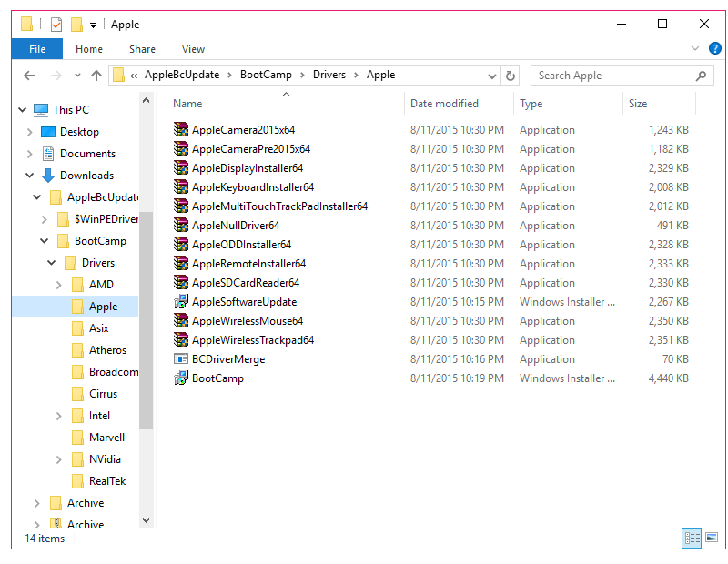
Task: Open Customize Quick Access Toolbar dropdown
Action: (94, 25)
